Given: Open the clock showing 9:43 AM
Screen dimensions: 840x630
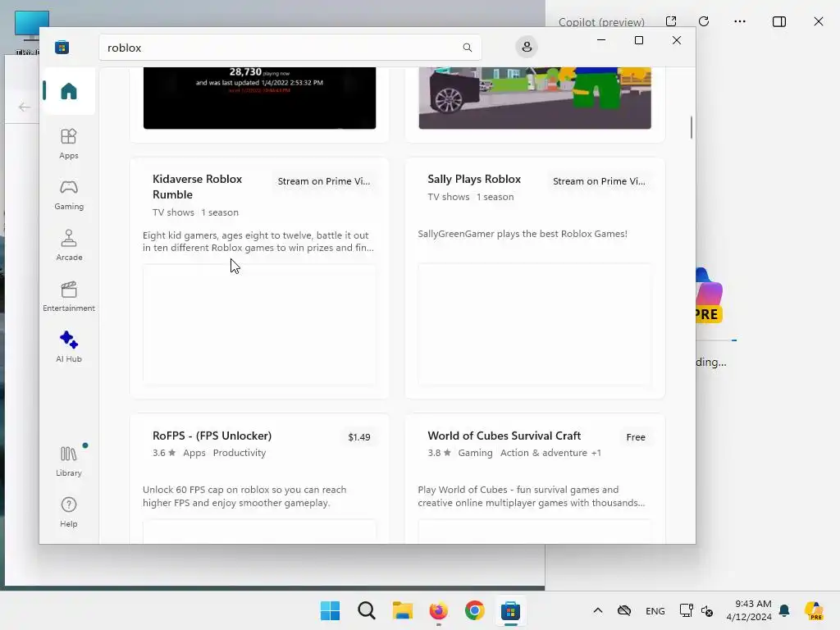Looking at the screenshot, I should (749, 610).
